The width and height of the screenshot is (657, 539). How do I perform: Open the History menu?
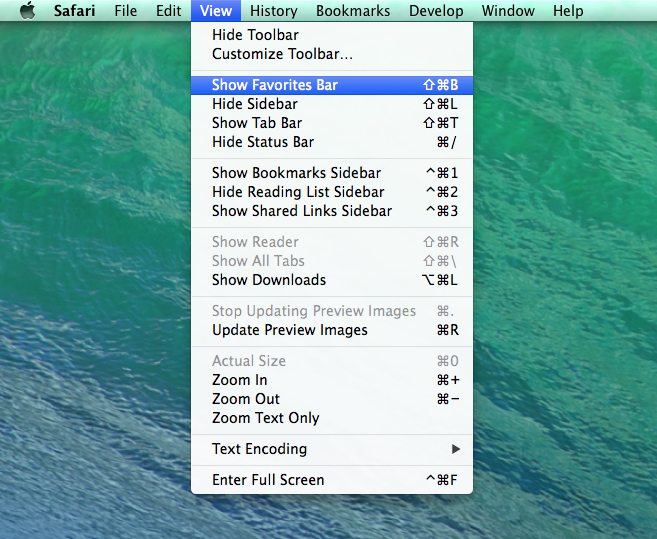pos(274,10)
